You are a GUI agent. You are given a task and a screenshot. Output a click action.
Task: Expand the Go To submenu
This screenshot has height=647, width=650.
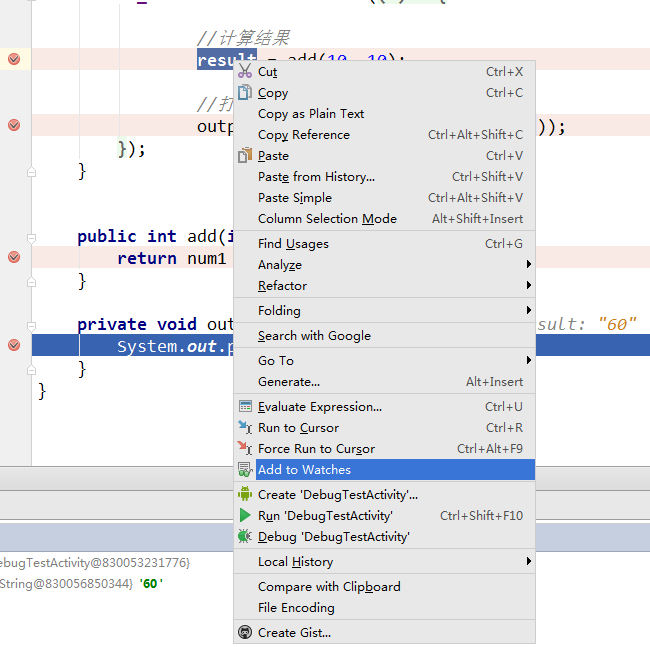384,361
